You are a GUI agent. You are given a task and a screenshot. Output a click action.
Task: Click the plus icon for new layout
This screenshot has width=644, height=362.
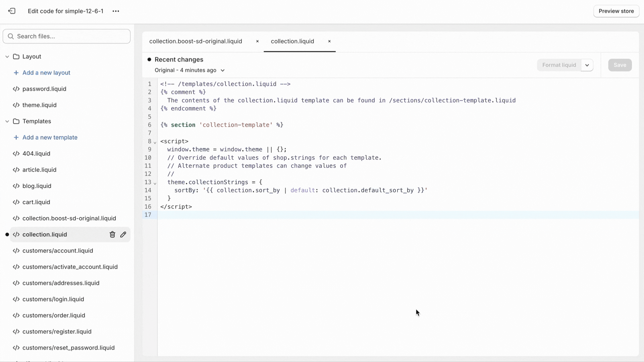pyautogui.click(x=16, y=73)
